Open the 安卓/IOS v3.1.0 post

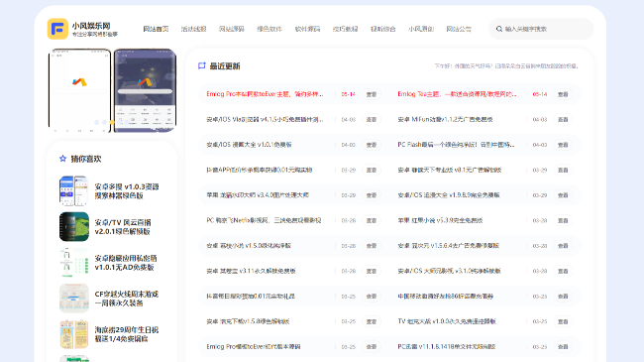(450, 271)
